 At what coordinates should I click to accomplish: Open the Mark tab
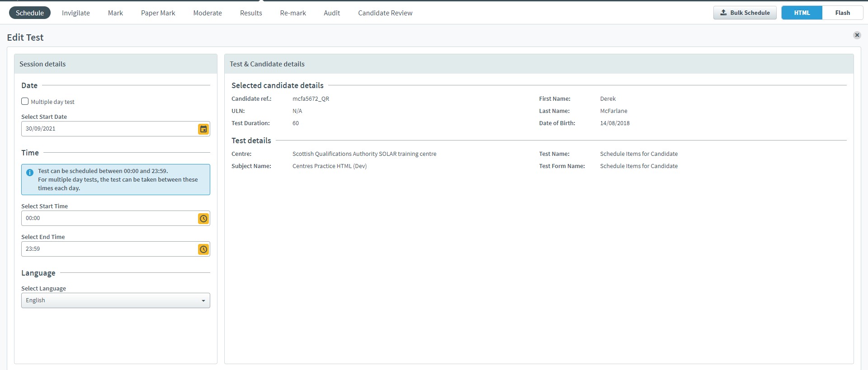115,13
